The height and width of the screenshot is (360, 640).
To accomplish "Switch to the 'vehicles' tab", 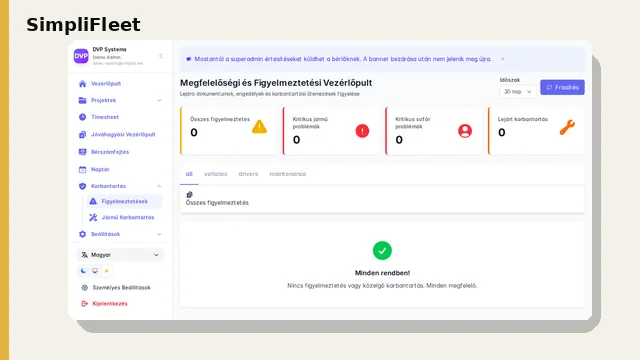I will click(x=216, y=174).
